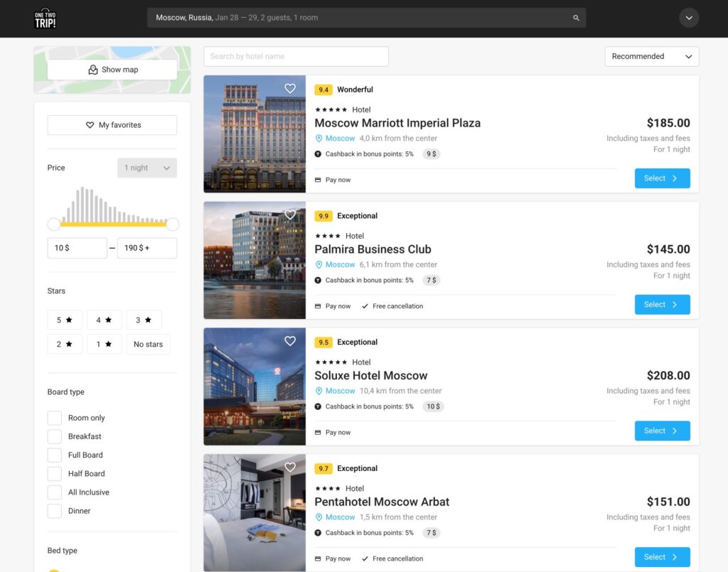The width and height of the screenshot is (728, 572).
Task: Click the OneTwoTrip logo
Action: 44,17
